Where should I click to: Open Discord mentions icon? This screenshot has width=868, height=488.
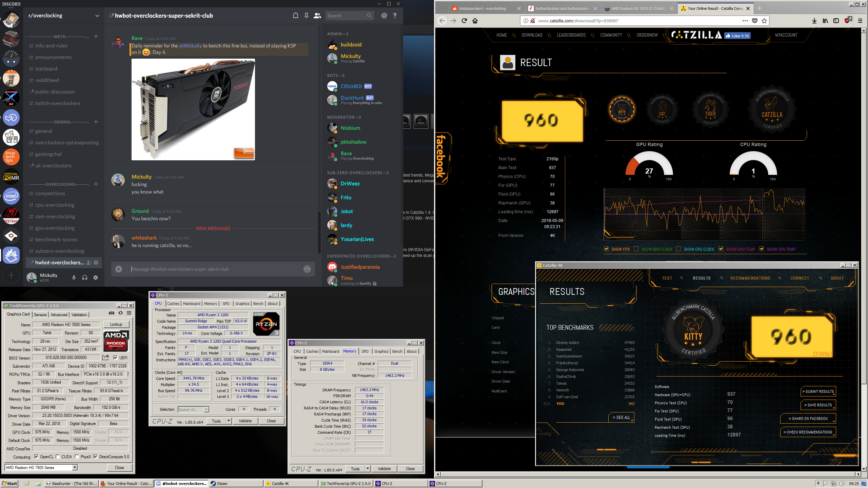[384, 16]
